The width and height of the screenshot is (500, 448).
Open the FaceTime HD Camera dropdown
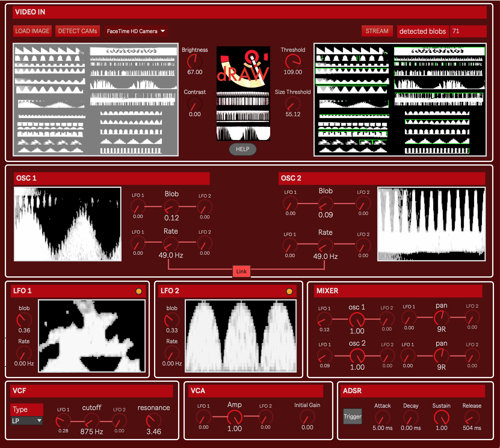click(136, 31)
